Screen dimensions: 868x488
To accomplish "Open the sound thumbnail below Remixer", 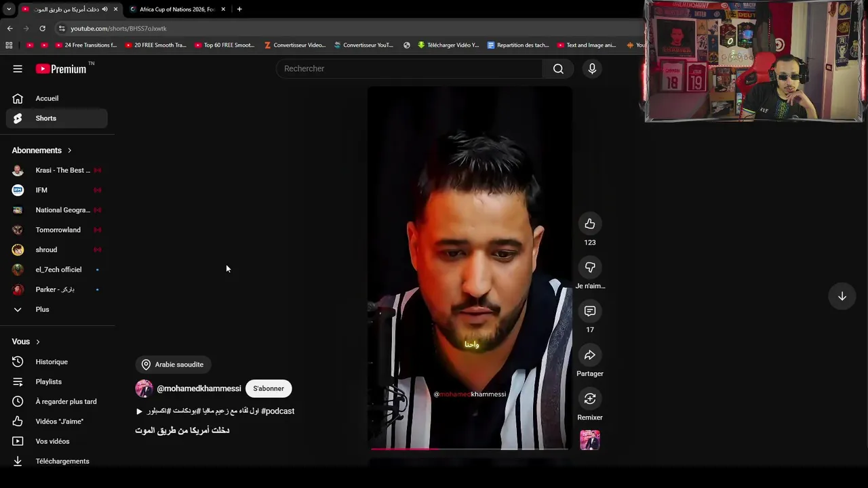I will click(590, 441).
